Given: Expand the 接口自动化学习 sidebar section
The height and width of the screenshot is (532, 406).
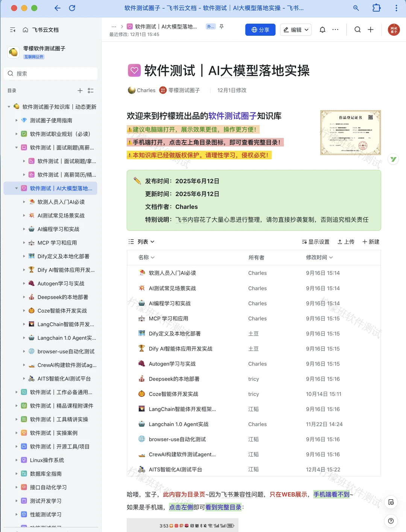Looking at the screenshot, I should click(16, 487).
